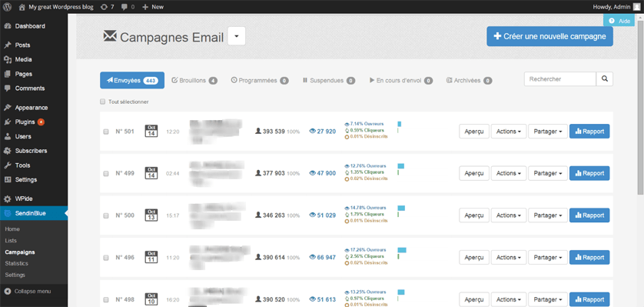
Task: Open Partager dropdown for campaign N° 496
Action: (548, 258)
